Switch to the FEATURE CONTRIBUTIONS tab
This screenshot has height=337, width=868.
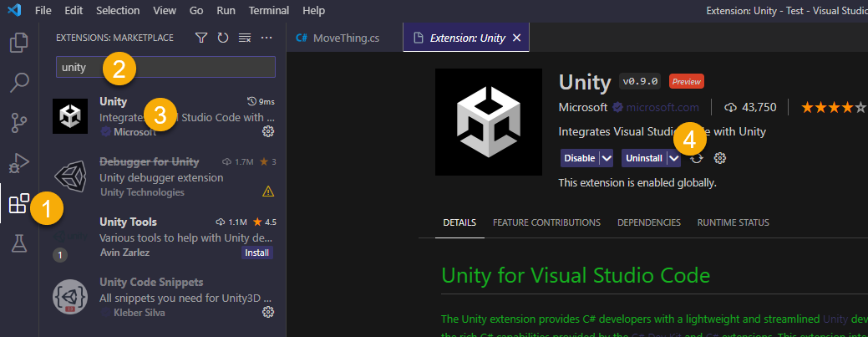pyautogui.click(x=546, y=222)
